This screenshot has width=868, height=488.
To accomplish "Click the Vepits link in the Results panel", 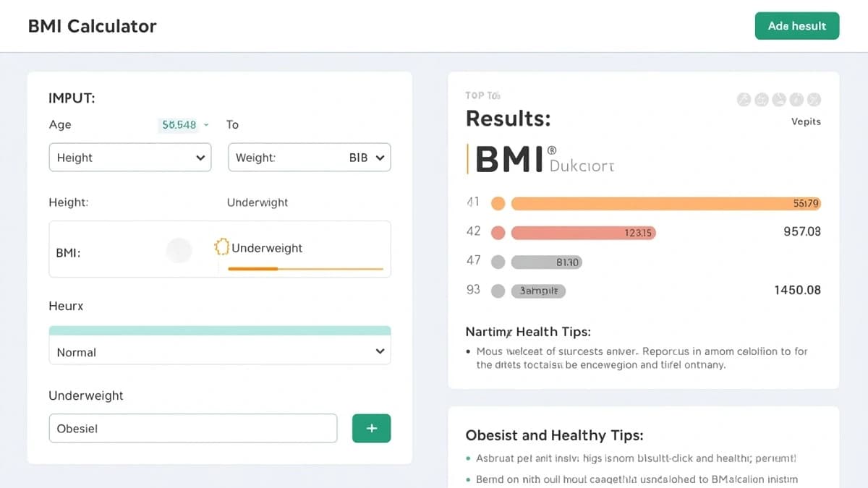I will click(806, 121).
